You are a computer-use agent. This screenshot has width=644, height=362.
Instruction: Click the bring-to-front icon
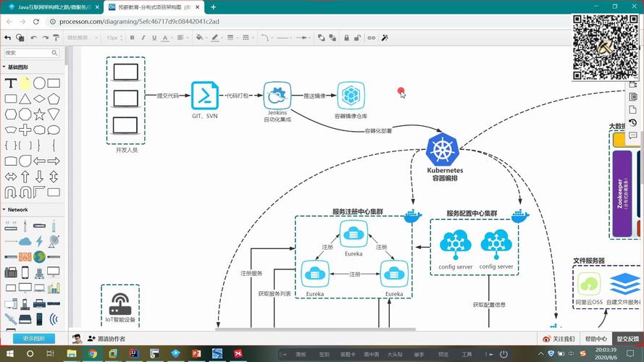coord(321,38)
